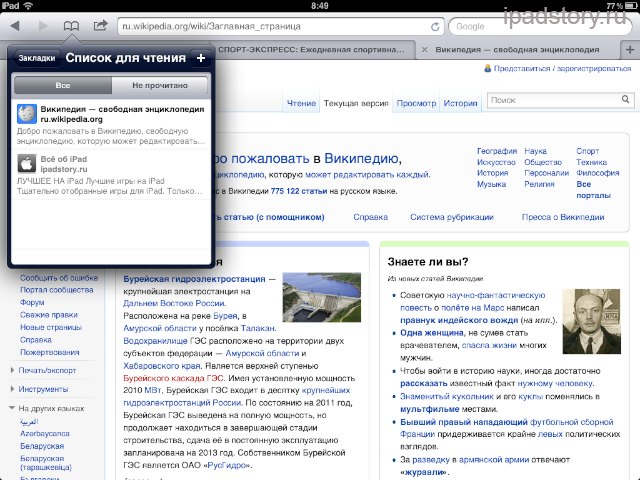Open the Бурейская гидроэлектростанция article link
Screen dimensions: 640x480
[194, 279]
